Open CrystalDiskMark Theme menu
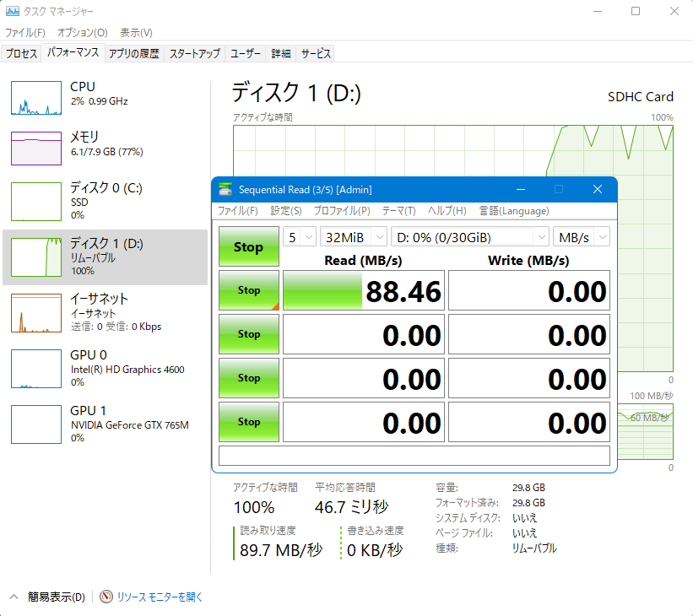 (x=398, y=211)
